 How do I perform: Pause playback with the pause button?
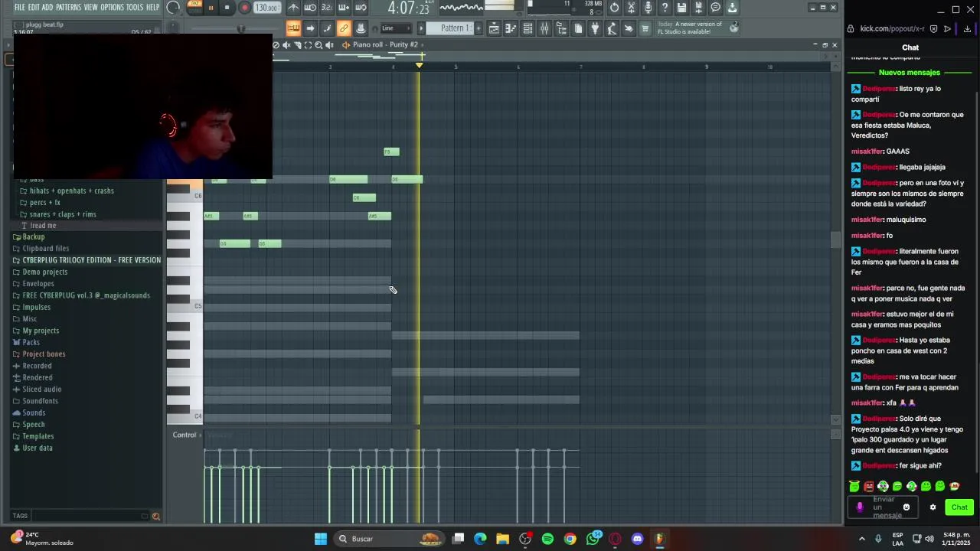211,8
